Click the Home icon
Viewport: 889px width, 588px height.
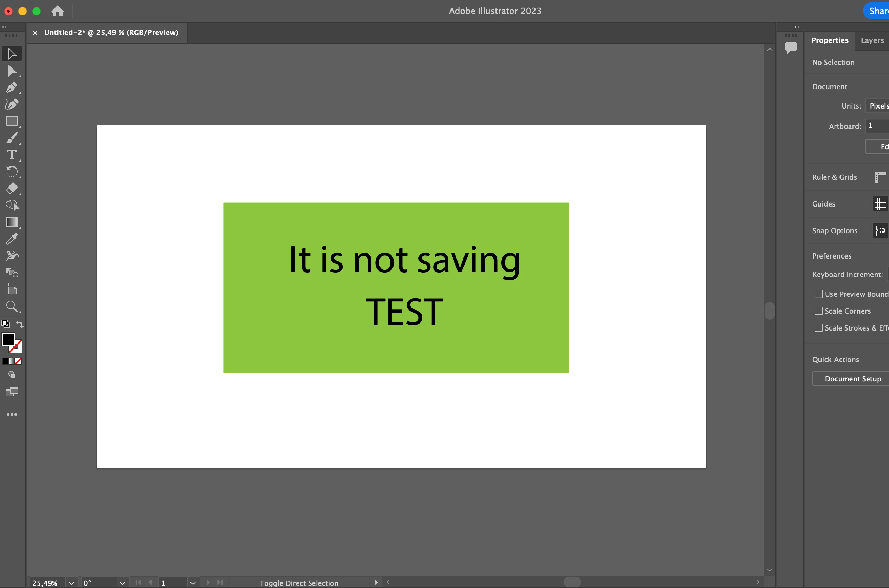pyautogui.click(x=57, y=11)
